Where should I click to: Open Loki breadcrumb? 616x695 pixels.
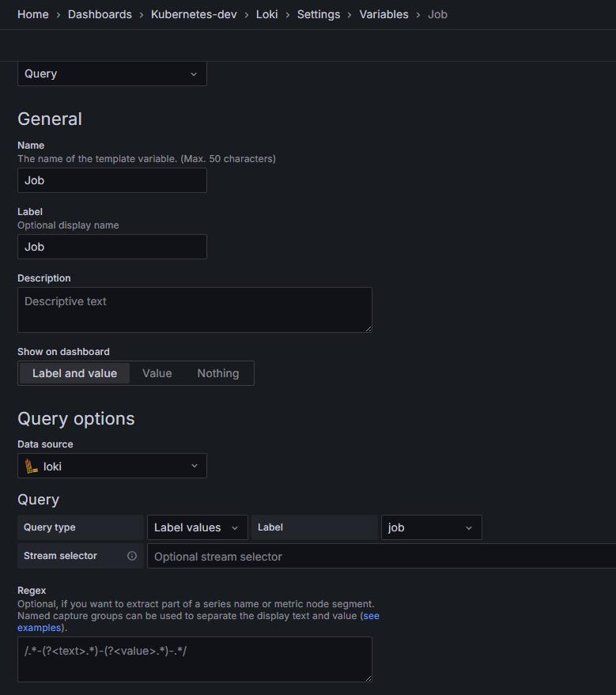pos(266,14)
